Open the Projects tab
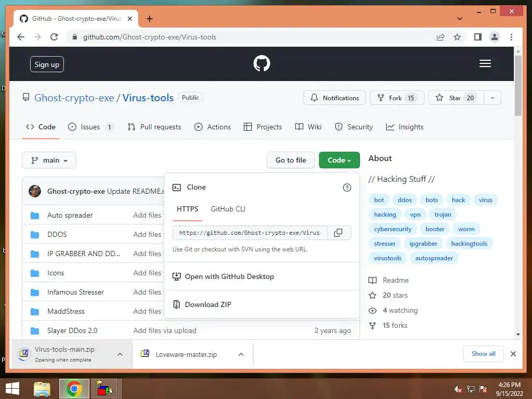 click(263, 127)
